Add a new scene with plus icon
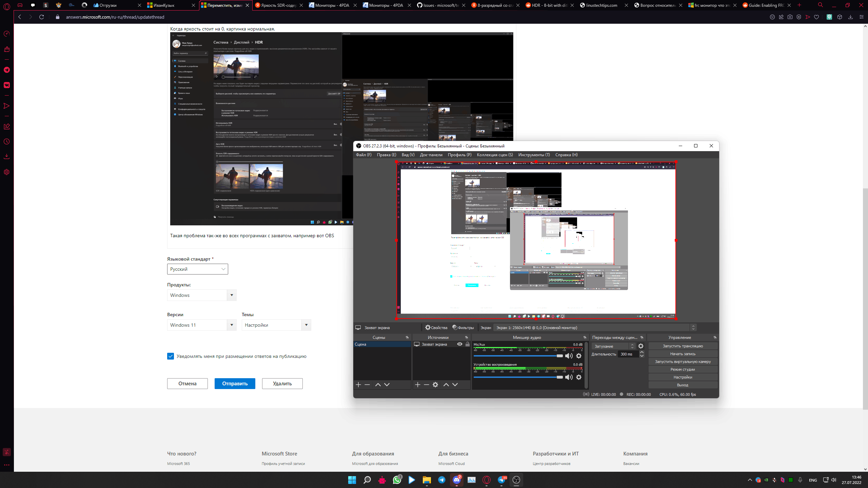 tap(358, 385)
